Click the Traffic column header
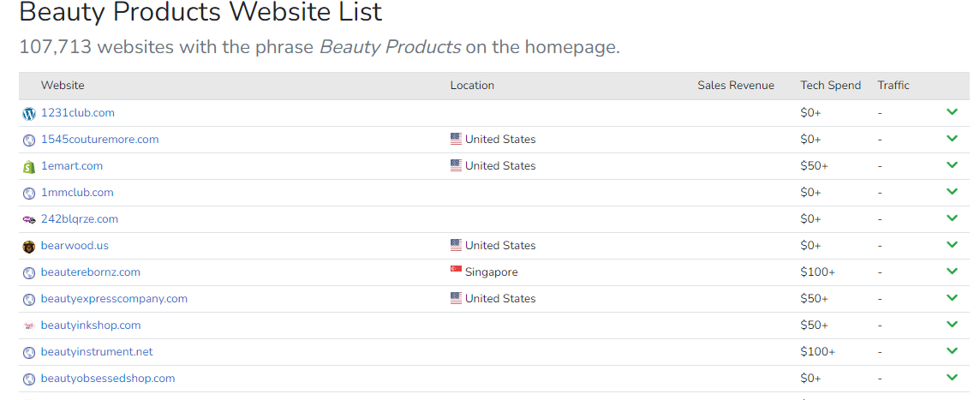 893,86
